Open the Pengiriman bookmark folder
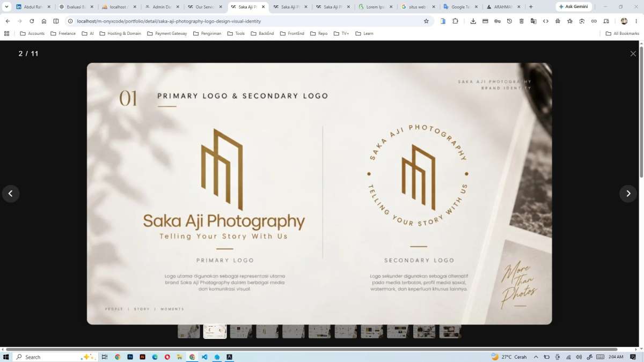This screenshot has height=362, width=644. pos(207,33)
